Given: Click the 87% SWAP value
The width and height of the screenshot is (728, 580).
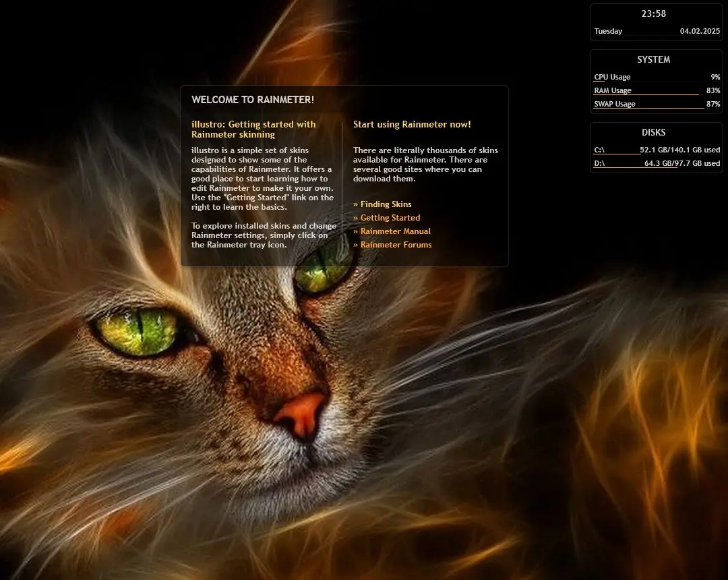Looking at the screenshot, I should pyautogui.click(x=713, y=104).
